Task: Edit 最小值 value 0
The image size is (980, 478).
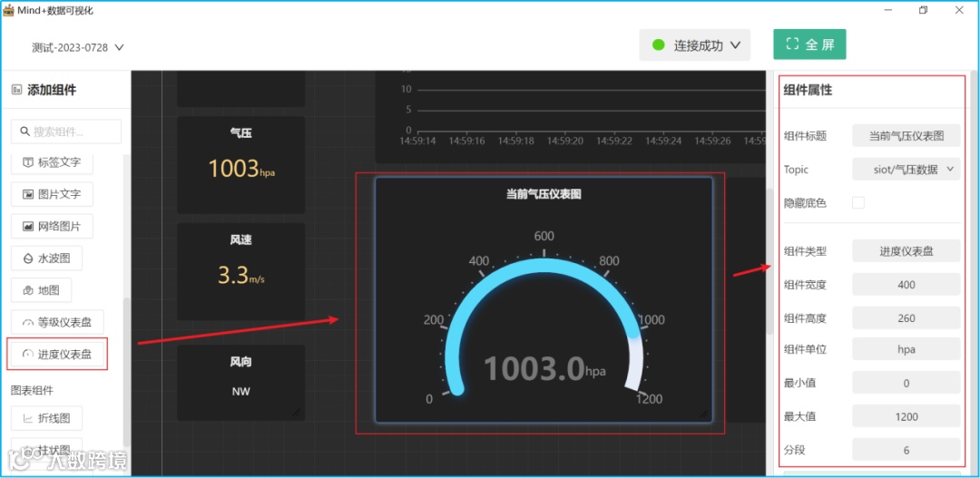Action: click(906, 383)
